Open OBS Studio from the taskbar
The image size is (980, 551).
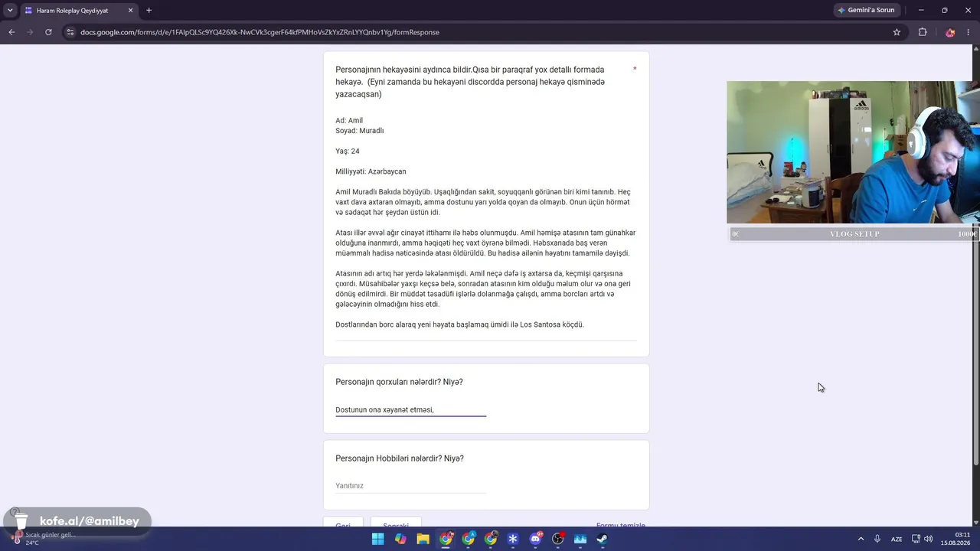558,539
